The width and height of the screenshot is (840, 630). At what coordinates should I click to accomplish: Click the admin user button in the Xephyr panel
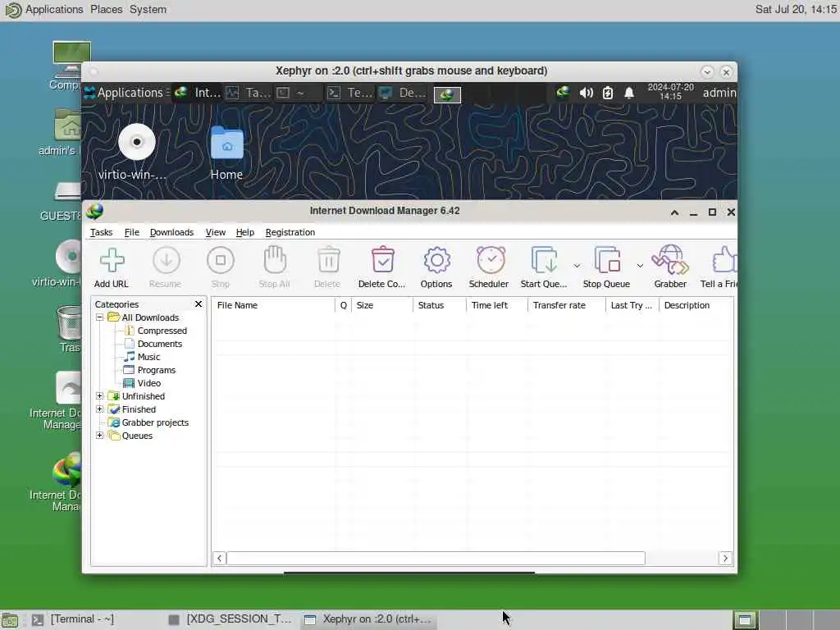pyautogui.click(x=719, y=93)
